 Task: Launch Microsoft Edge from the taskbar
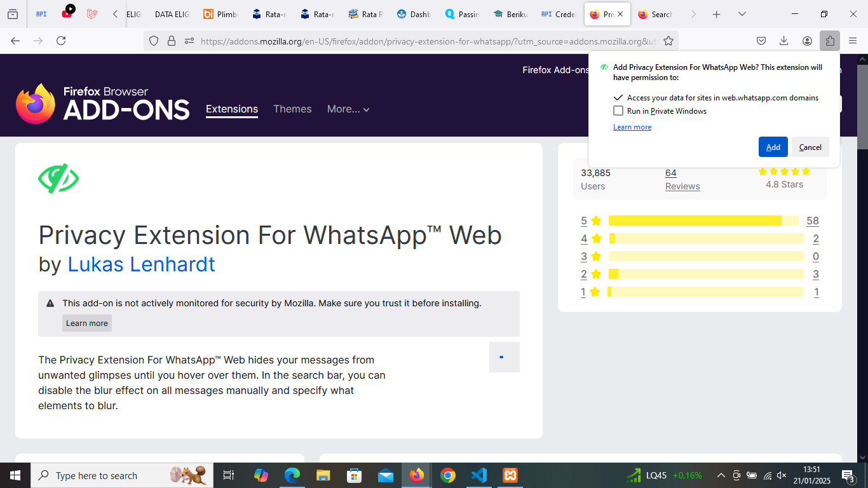(x=292, y=475)
